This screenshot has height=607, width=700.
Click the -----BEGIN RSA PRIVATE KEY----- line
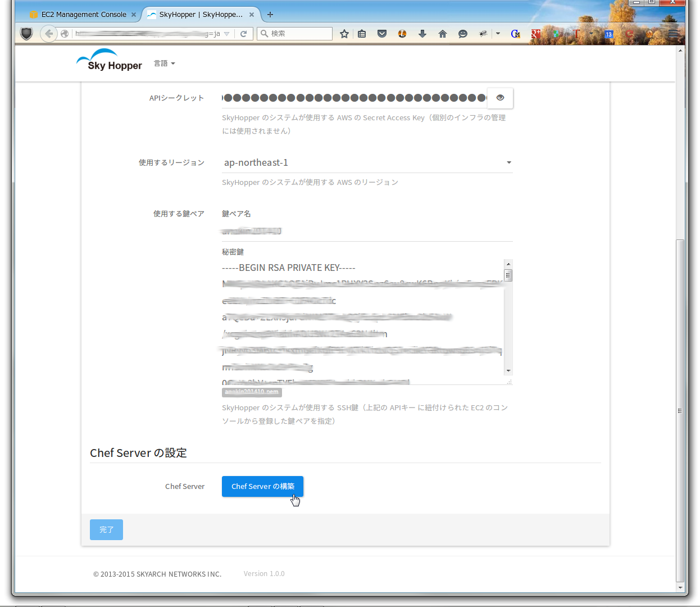pyautogui.click(x=289, y=268)
